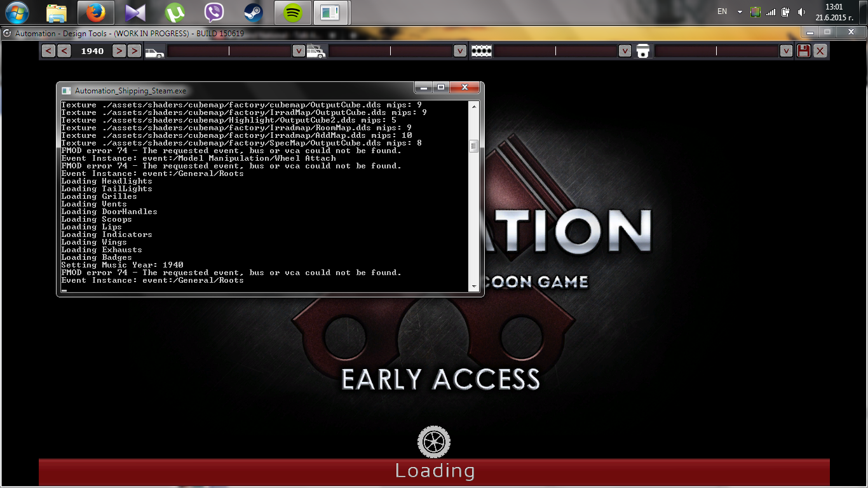The width and height of the screenshot is (868, 488).
Task: Click 'Event Instance: event:/Model Manipulation/Wheel Attach' line
Action: point(198,158)
